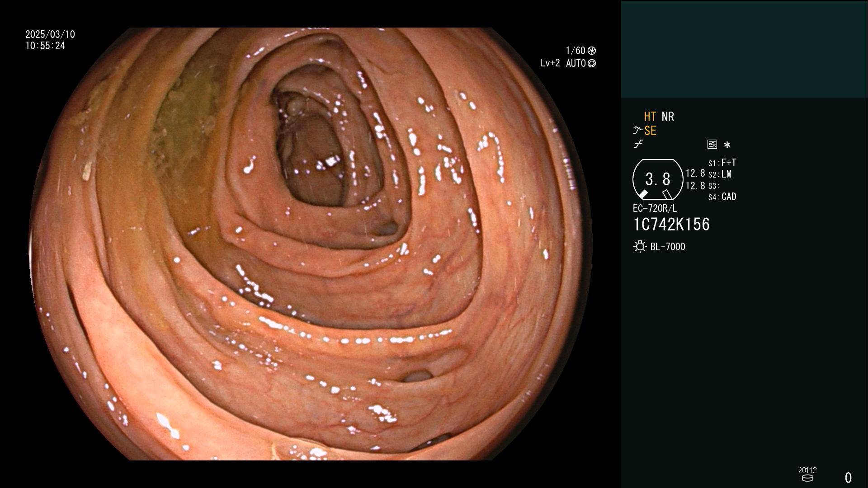868x488 pixels.
Task: Click the time text 10:55:24
Action: click(45, 46)
